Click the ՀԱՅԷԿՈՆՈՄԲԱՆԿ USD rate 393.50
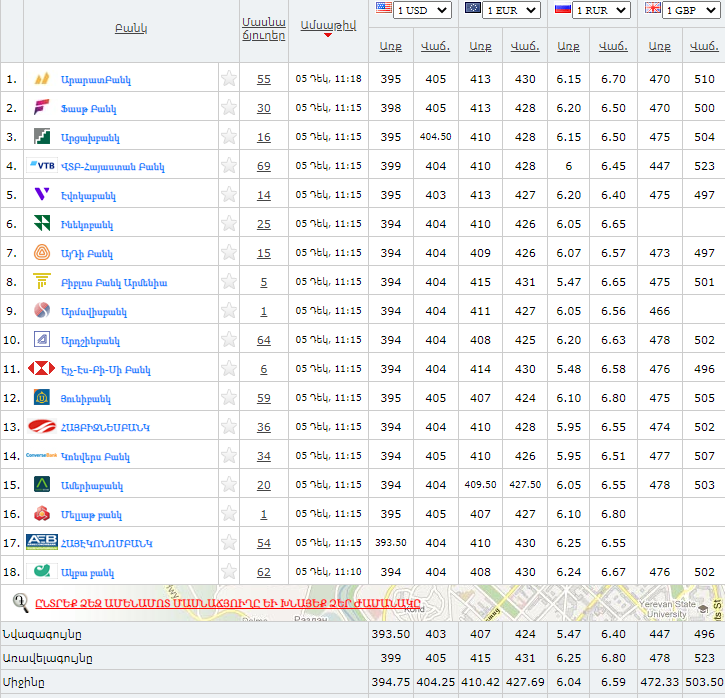Image resolution: width=725 pixels, height=698 pixels. coord(391,542)
